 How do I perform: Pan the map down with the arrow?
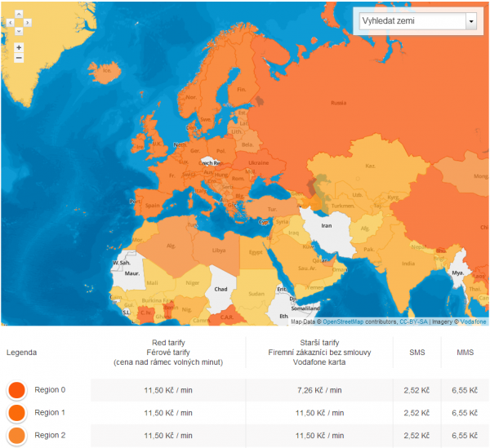(19, 30)
